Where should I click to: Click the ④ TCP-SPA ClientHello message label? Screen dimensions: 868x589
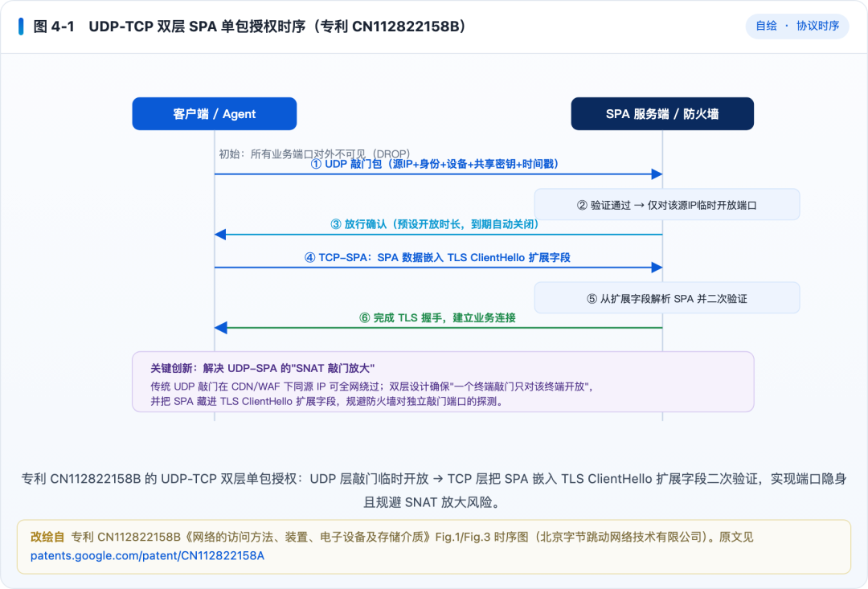click(x=437, y=257)
